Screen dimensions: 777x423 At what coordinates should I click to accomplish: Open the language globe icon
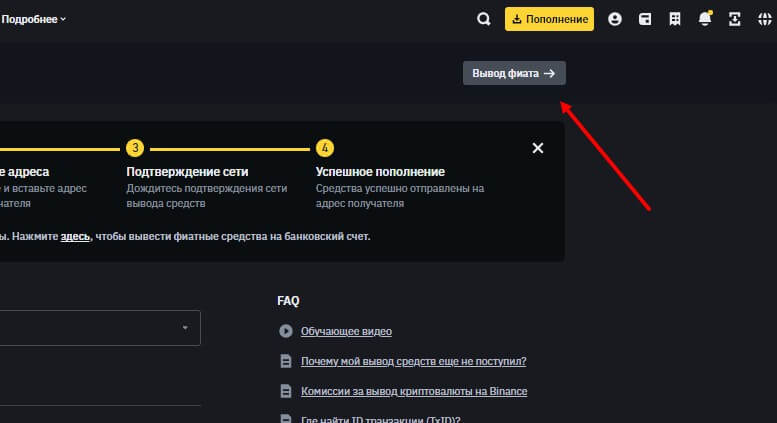point(764,19)
